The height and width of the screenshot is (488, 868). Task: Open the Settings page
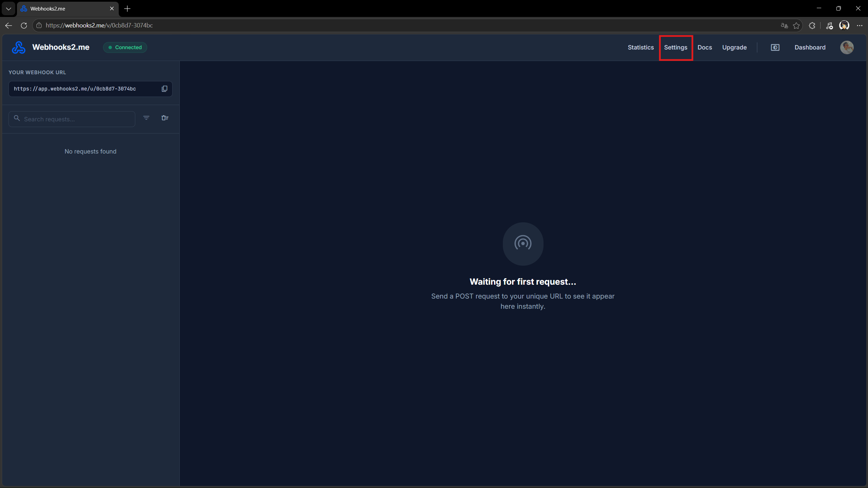(675, 47)
